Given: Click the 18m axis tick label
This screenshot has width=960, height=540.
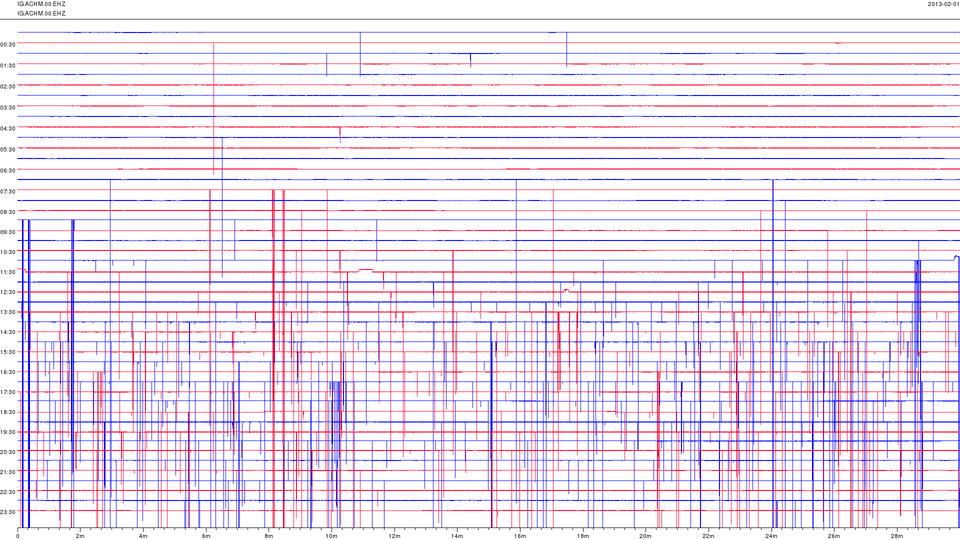Looking at the screenshot, I should click(x=582, y=536).
